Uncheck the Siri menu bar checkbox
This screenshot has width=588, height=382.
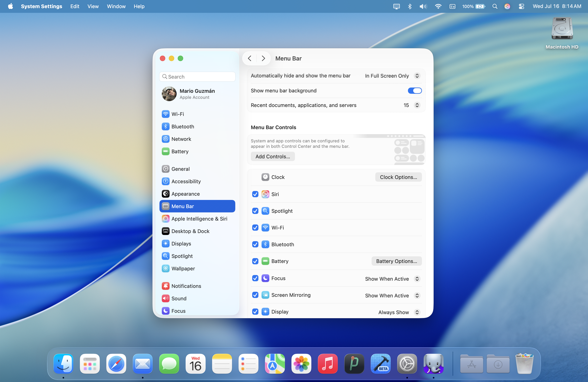point(255,194)
